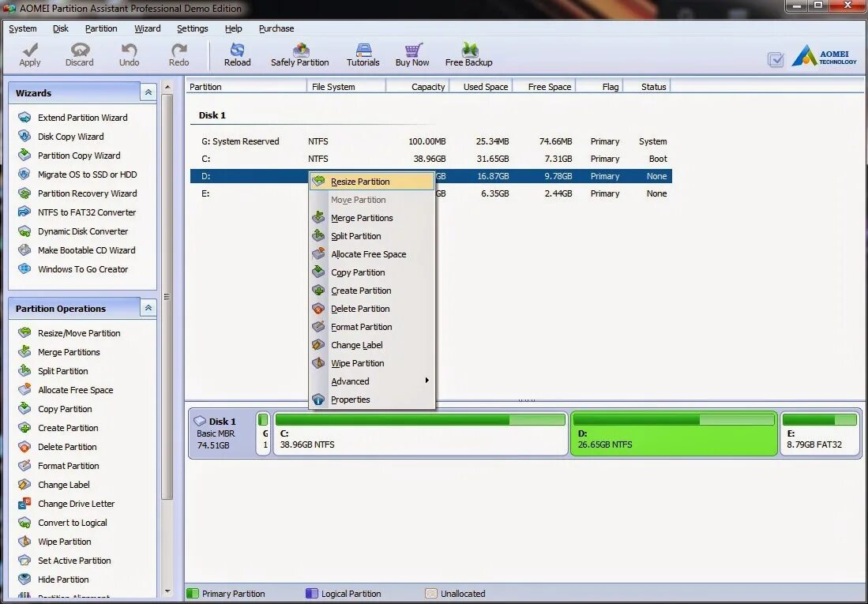
Task: Select Allocate Free Space in the Partition Operations panel
Action: pyautogui.click(x=76, y=390)
